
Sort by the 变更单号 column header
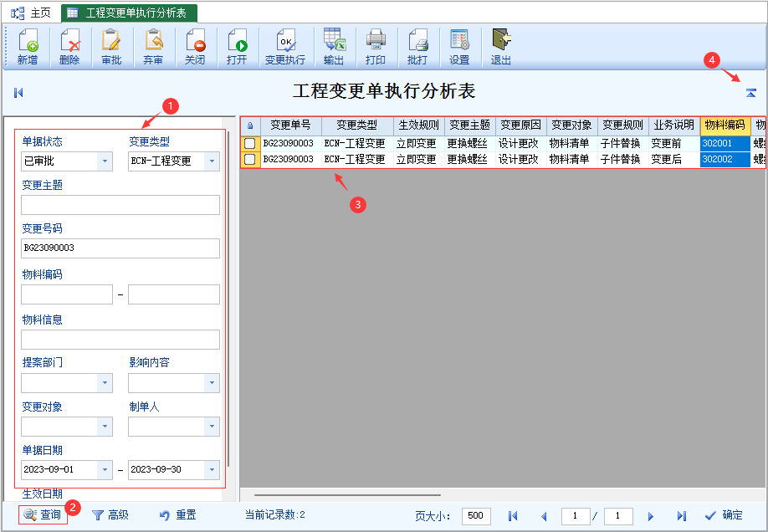coord(291,126)
